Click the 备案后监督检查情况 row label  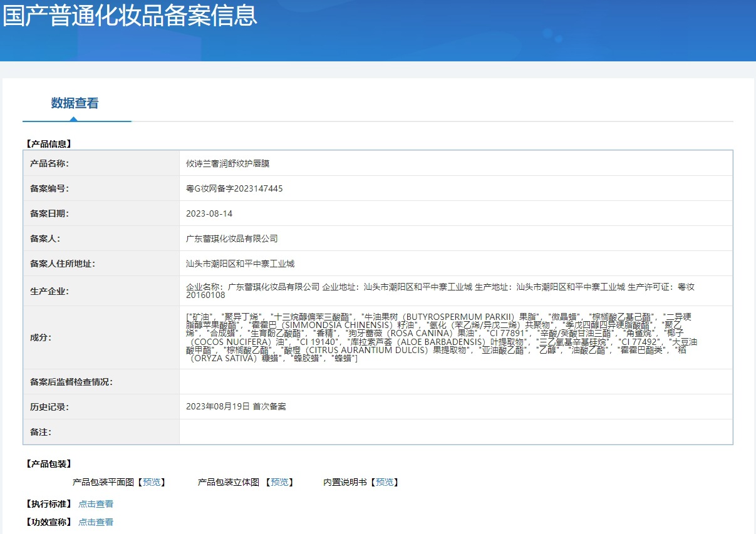pyautogui.click(x=71, y=382)
